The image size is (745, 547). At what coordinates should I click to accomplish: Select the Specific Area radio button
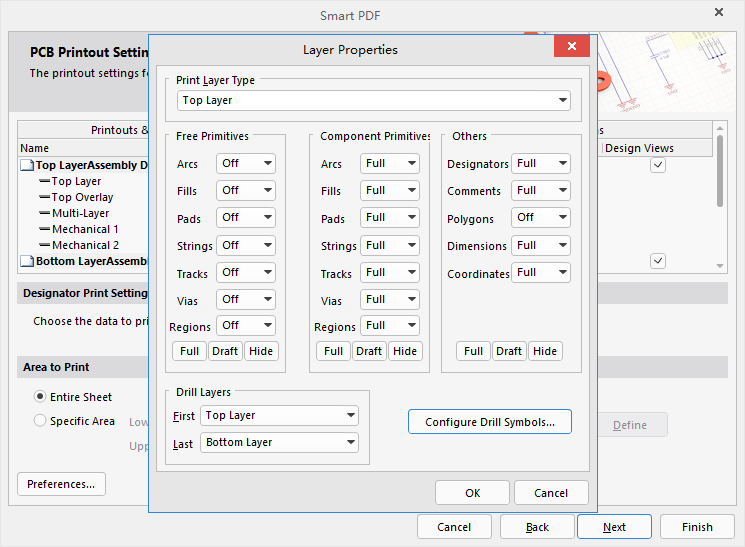click(x=41, y=421)
